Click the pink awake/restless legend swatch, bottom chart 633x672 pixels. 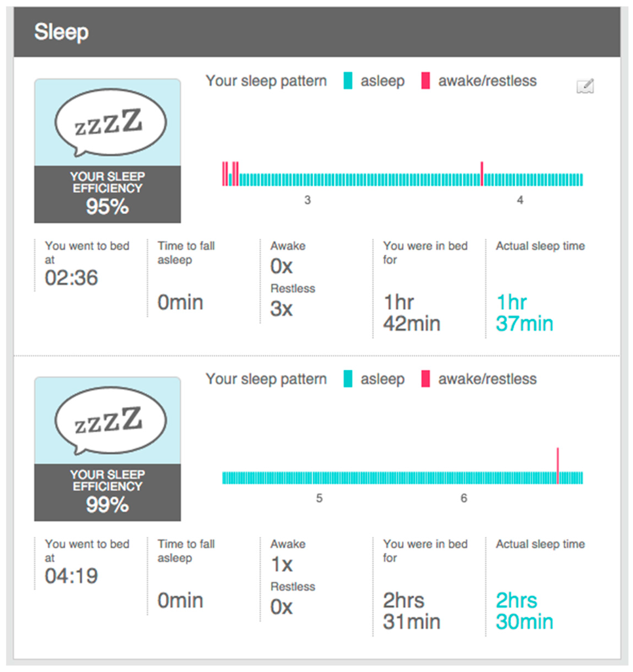tap(426, 379)
